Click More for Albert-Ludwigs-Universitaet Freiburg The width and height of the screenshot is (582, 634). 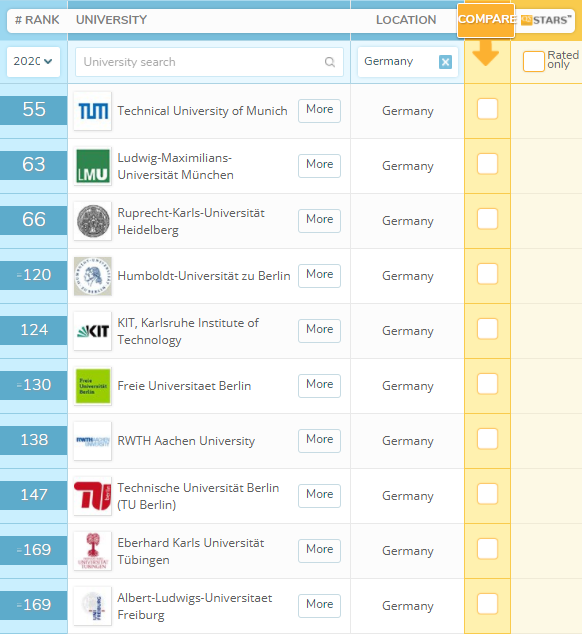tap(320, 605)
